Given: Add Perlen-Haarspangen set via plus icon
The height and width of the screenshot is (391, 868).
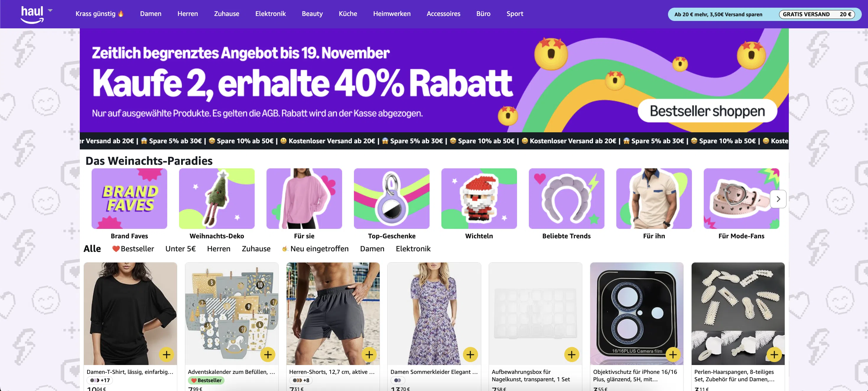Looking at the screenshot, I should (x=774, y=355).
